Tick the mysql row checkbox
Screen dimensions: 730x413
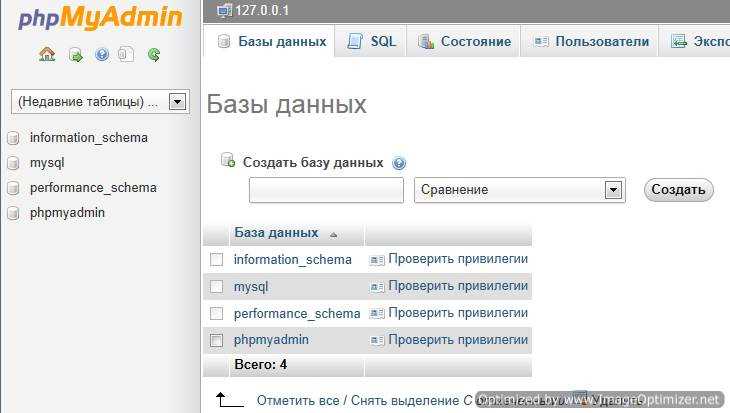tap(216, 286)
